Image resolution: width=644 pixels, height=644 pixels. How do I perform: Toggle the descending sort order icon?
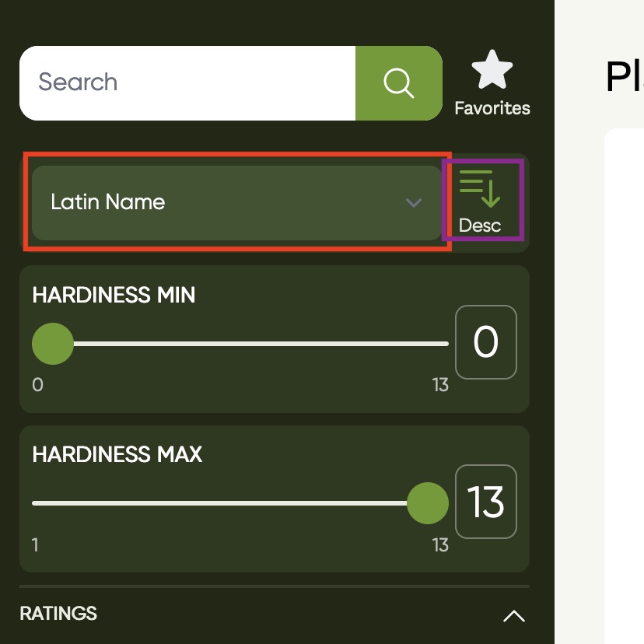point(479,188)
